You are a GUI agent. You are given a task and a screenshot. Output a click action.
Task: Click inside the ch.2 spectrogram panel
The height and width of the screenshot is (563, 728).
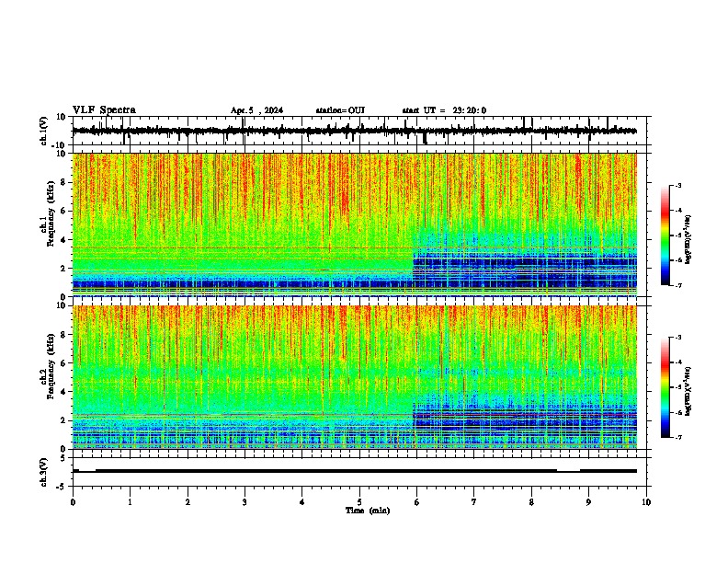[354, 377]
